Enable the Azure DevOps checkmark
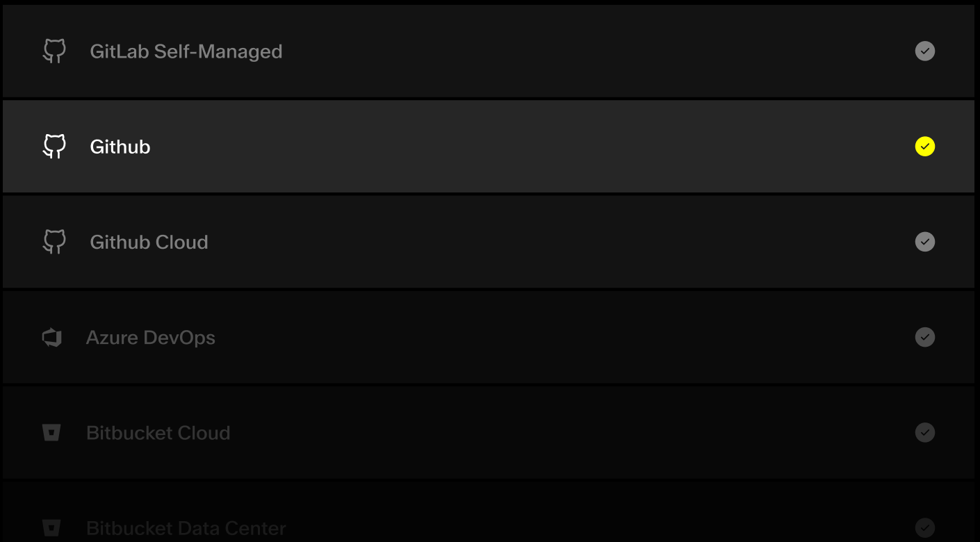980x542 pixels. [924, 338]
